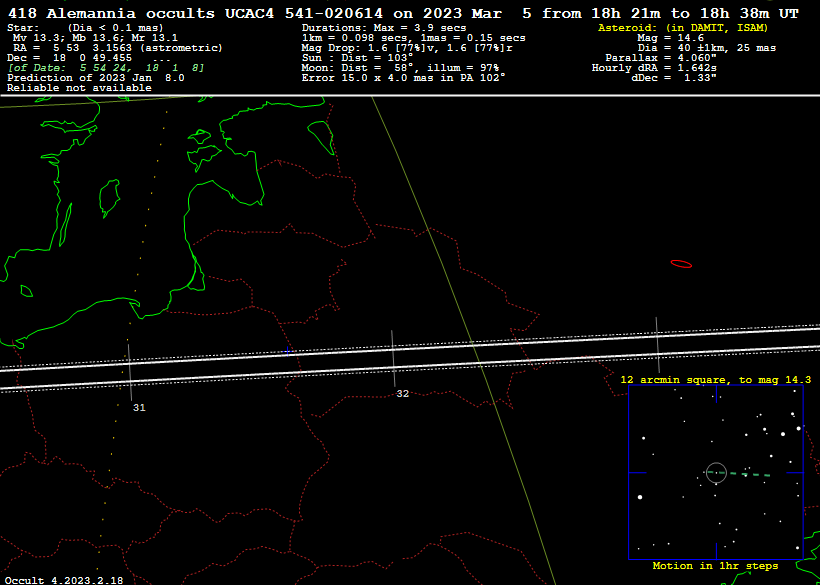Click 'Moon: Dist = 58°, illum = 97%' line
The image size is (820, 585).
400,67
